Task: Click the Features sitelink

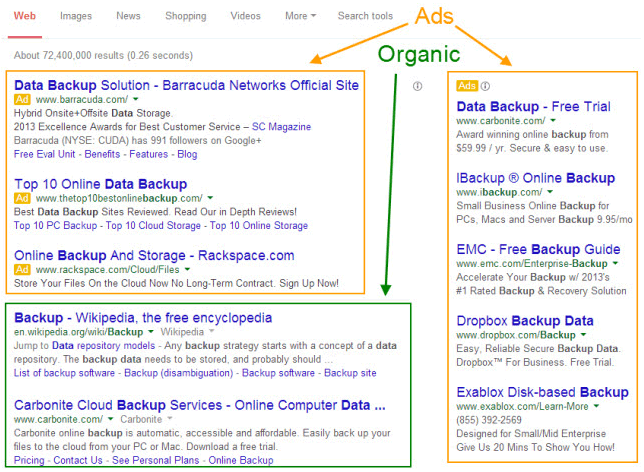Action: [149, 154]
